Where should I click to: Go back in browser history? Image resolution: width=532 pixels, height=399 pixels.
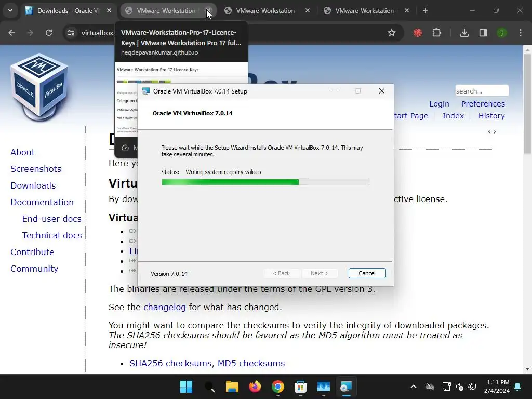(11, 33)
